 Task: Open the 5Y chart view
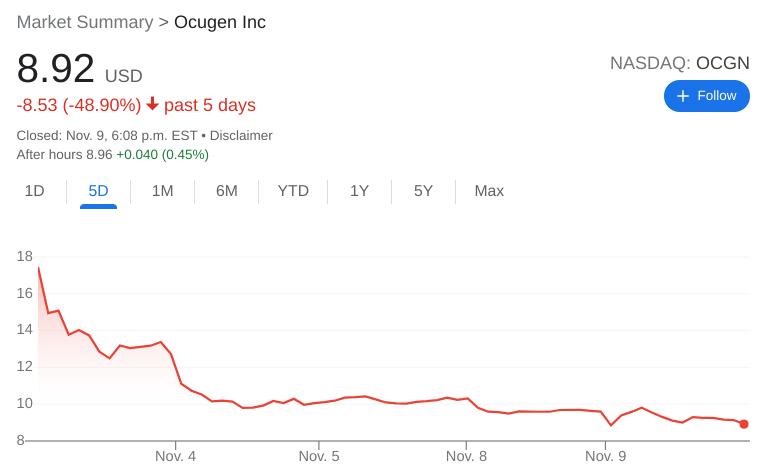423,191
